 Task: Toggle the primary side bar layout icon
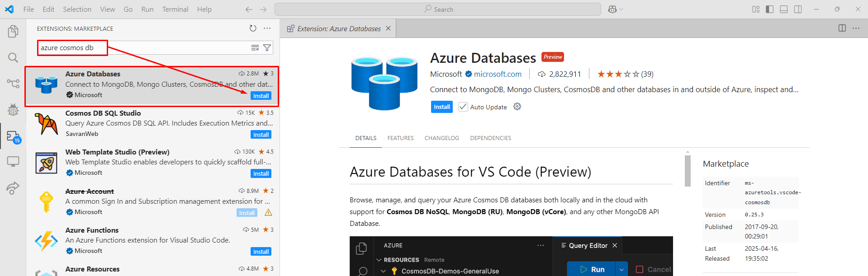click(770, 9)
